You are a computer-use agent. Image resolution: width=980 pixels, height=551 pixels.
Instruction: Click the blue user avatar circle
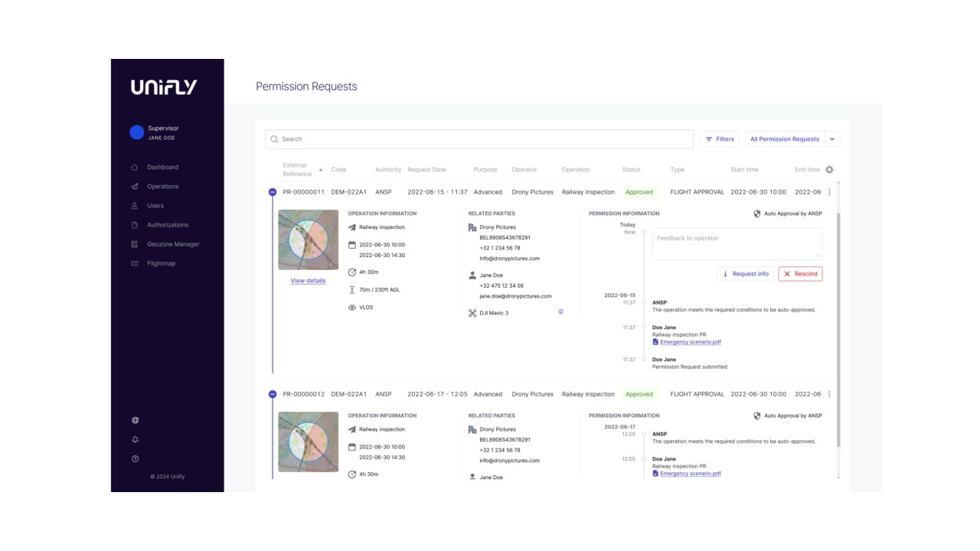coord(137,132)
